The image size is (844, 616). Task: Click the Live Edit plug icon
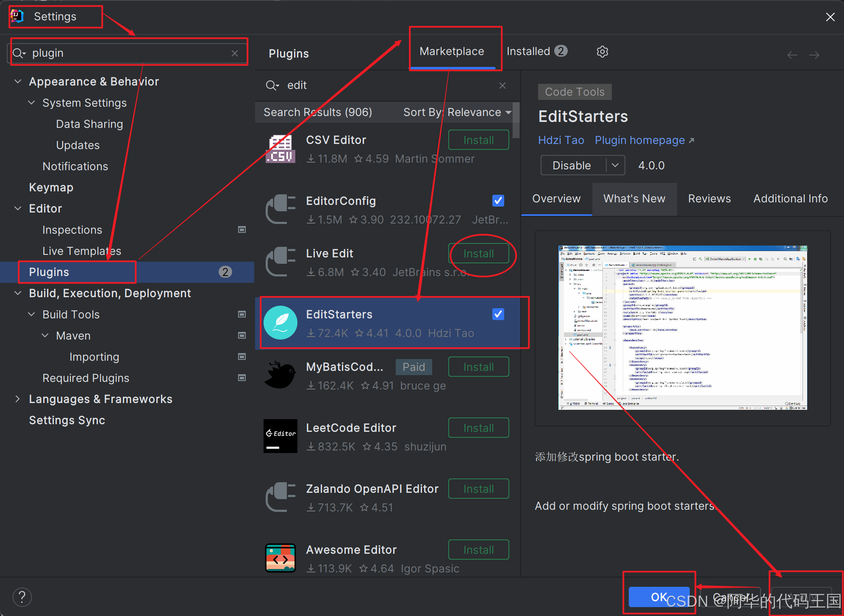pos(280,262)
